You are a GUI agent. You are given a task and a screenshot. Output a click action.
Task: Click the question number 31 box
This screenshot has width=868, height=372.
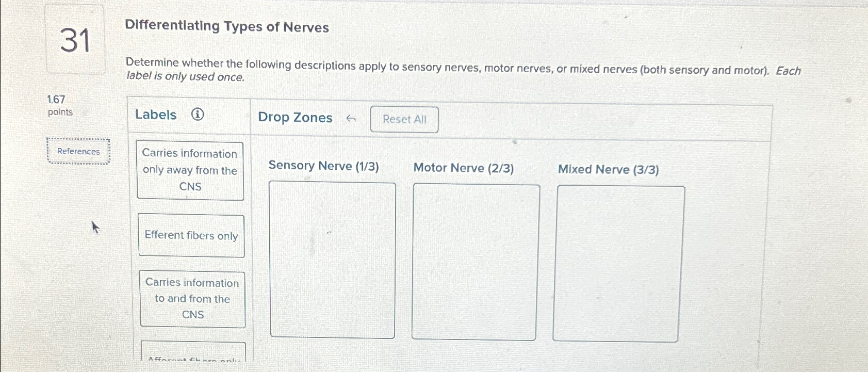[x=75, y=41]
